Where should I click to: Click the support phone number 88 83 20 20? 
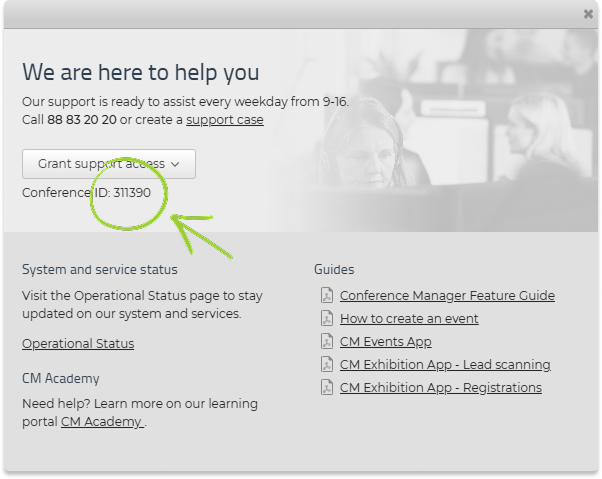pyautogui.click(x=82, y=120)
